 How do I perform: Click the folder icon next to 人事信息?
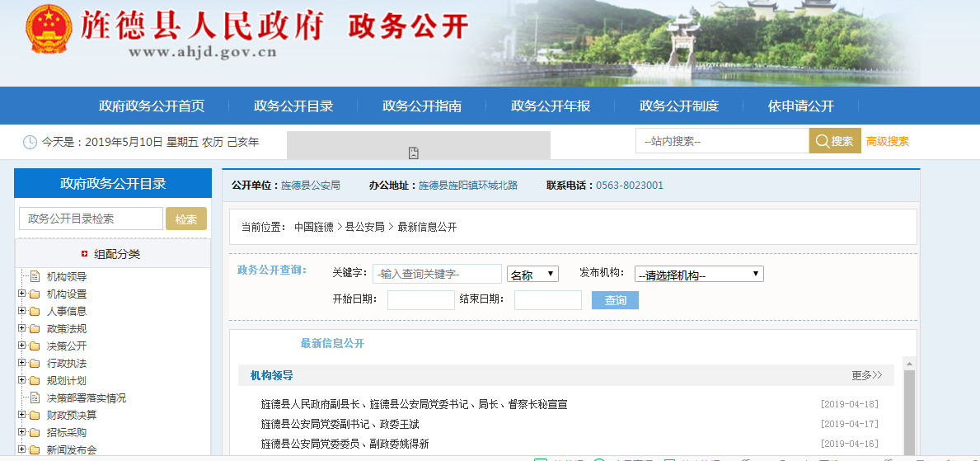tap(35, 312)
